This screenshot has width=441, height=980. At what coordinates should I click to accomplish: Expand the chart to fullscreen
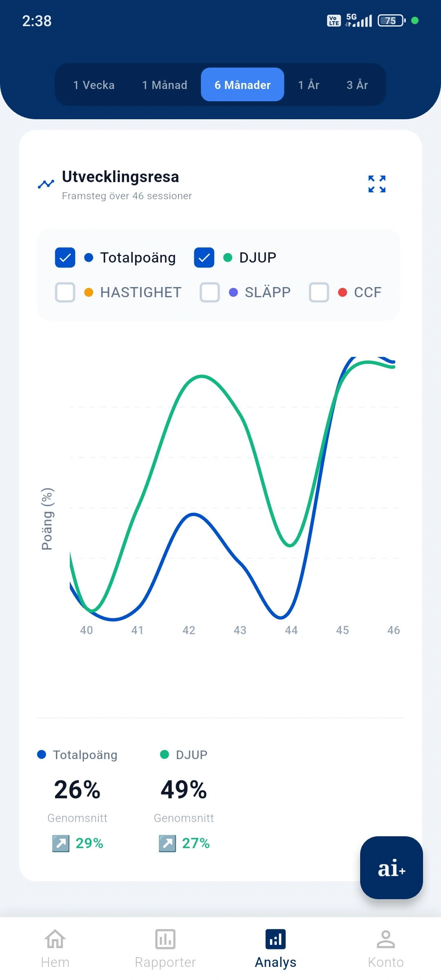[376, 184]
